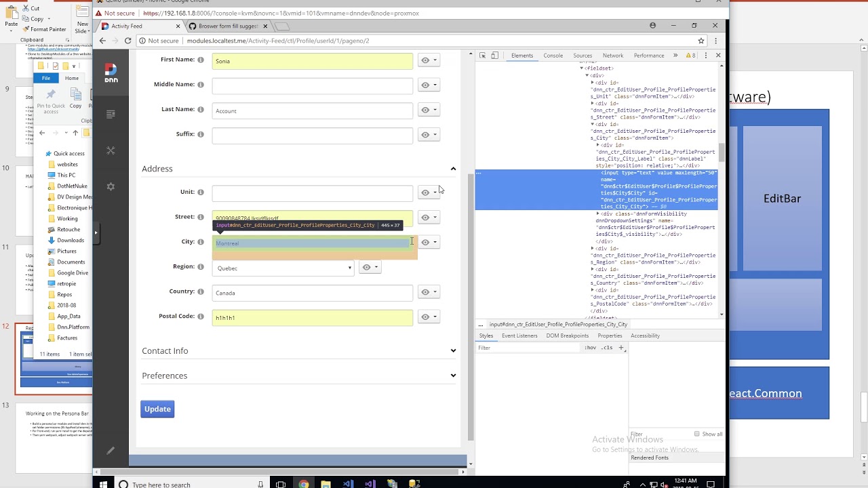Switch to the Performance tab
The height and width of the screenshot is (488, 868).
649,56
